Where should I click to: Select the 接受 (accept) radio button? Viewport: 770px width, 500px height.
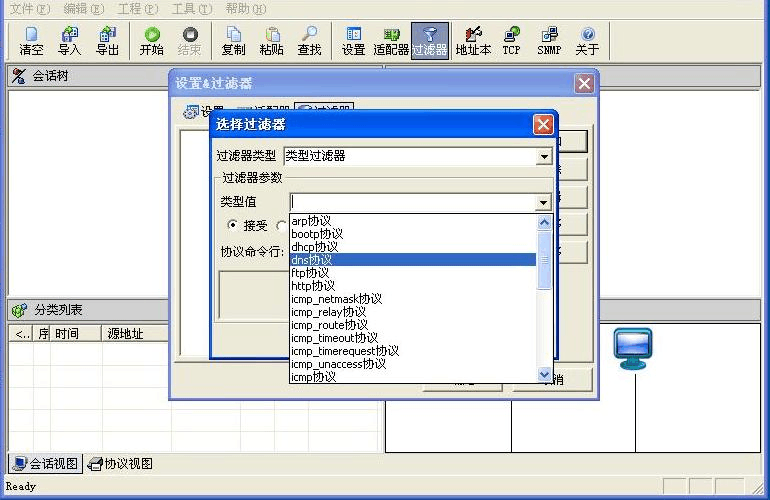pyautogui.click(x=233, y=225)
